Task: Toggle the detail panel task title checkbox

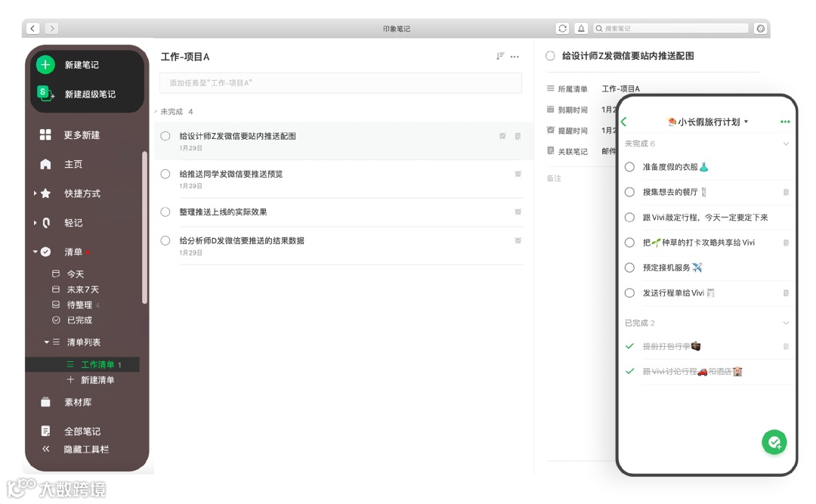Action: 550,56
